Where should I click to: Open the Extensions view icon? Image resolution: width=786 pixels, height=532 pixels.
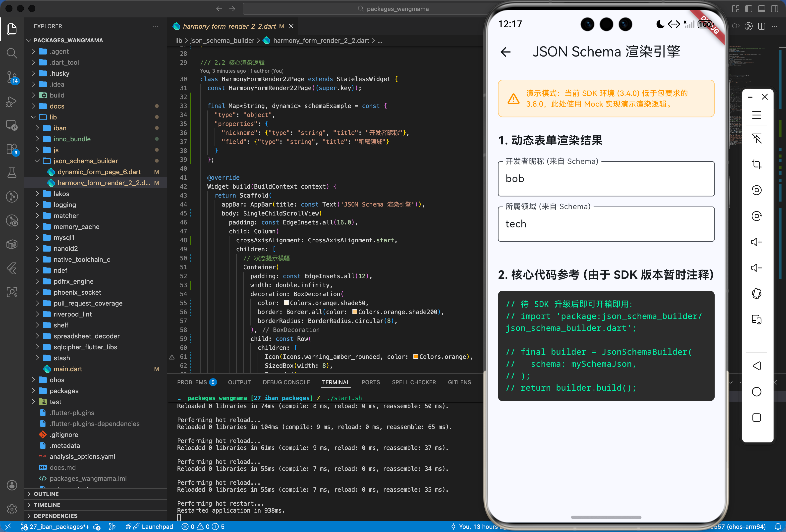[x=12, y=149]
